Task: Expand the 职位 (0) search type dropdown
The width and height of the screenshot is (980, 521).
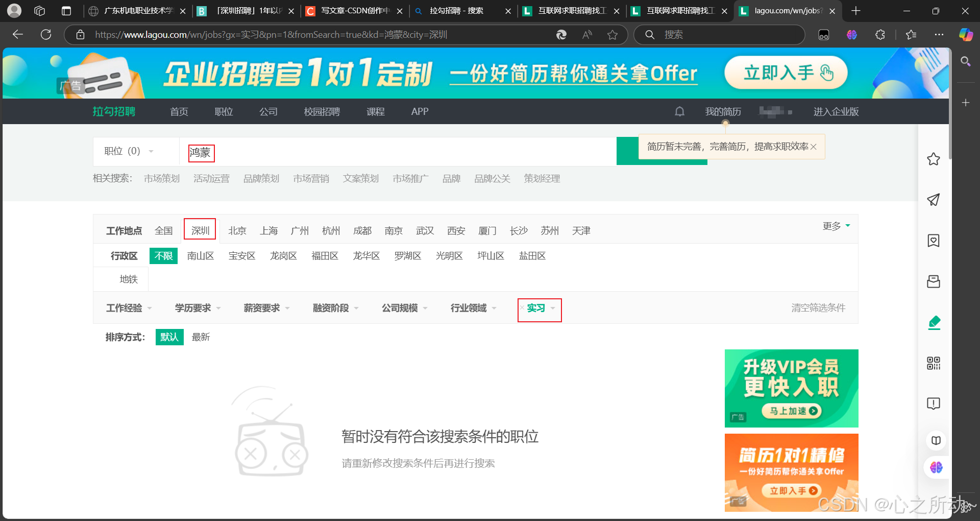Action: pos(129,151)
